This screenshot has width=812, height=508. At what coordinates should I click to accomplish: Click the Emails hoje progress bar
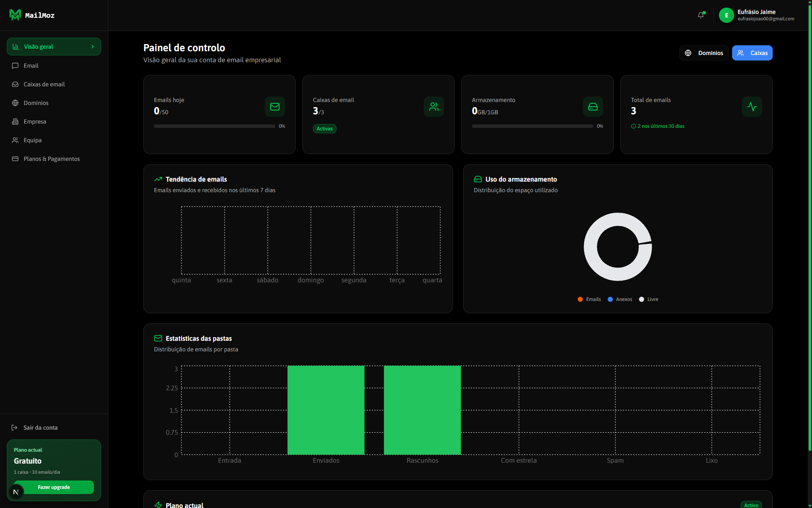click(x=214, y=126)
